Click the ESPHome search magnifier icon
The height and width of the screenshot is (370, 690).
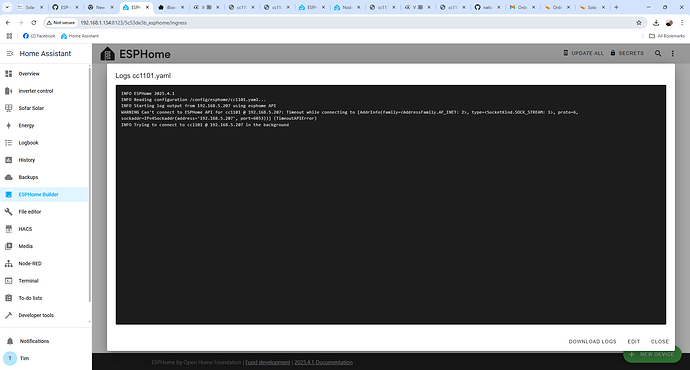pyautogui.click(x=658, y=53)
